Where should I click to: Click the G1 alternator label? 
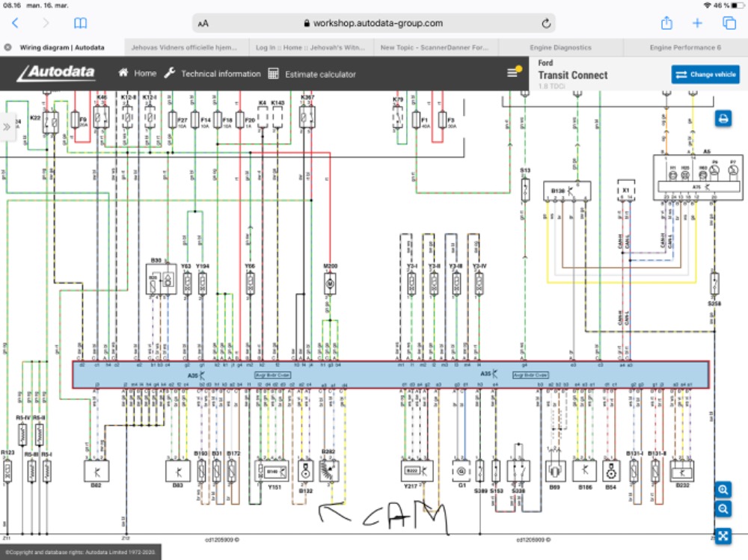(x=462, y=485)
